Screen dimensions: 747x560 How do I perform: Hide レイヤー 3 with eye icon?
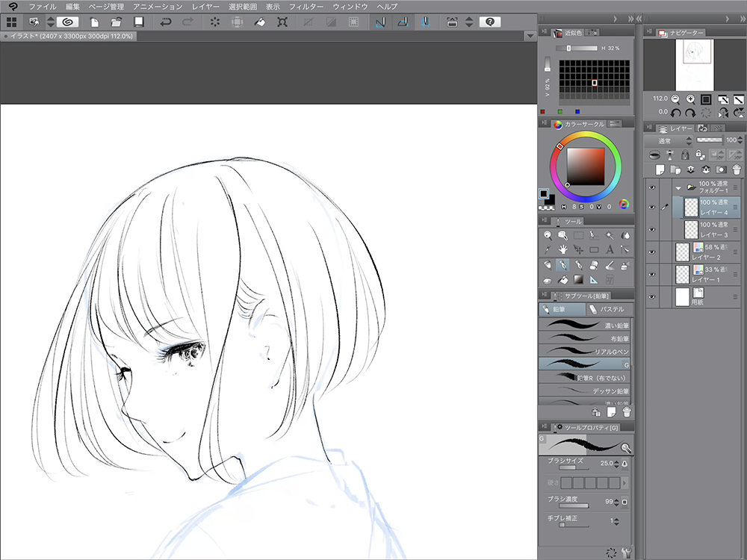(x=651, y=229)
